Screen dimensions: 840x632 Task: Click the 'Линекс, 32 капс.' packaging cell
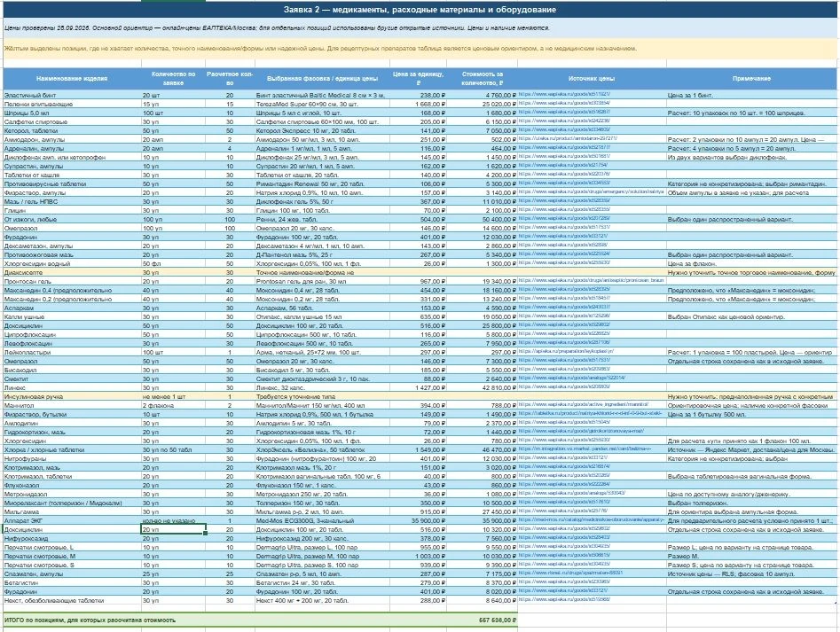[323, 388]
